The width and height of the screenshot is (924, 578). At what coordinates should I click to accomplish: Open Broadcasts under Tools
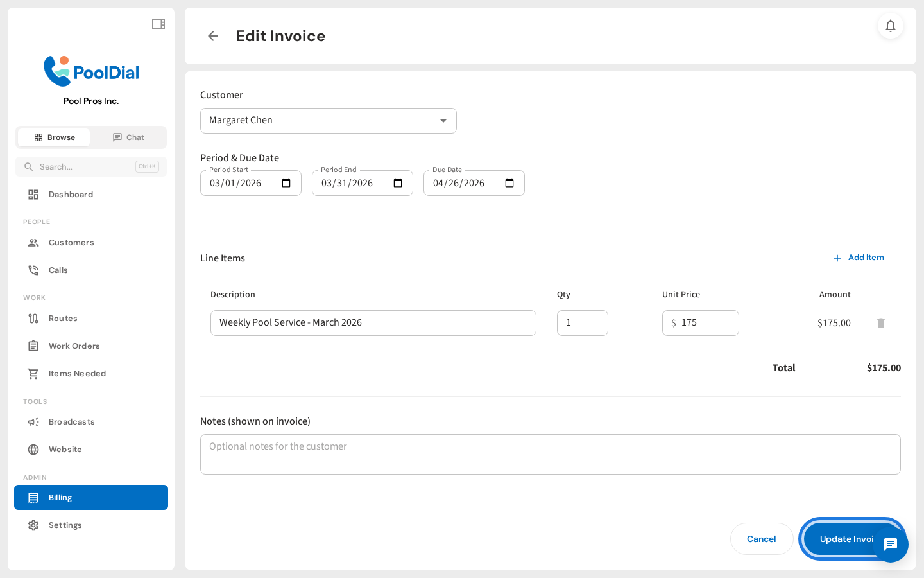pyautogui.click(x=71, y=421)
